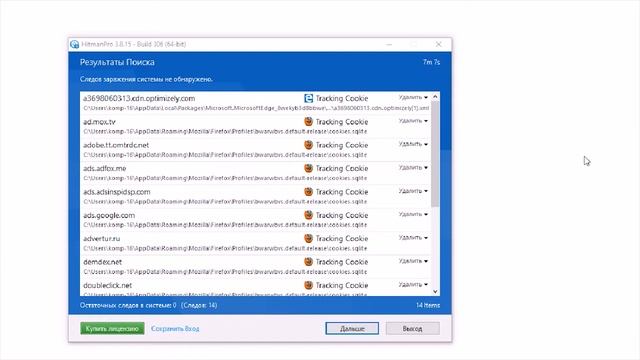The height and width of the screenshot is (360, 640).
Task: Click the Дальше button
Action: (352, 329)
